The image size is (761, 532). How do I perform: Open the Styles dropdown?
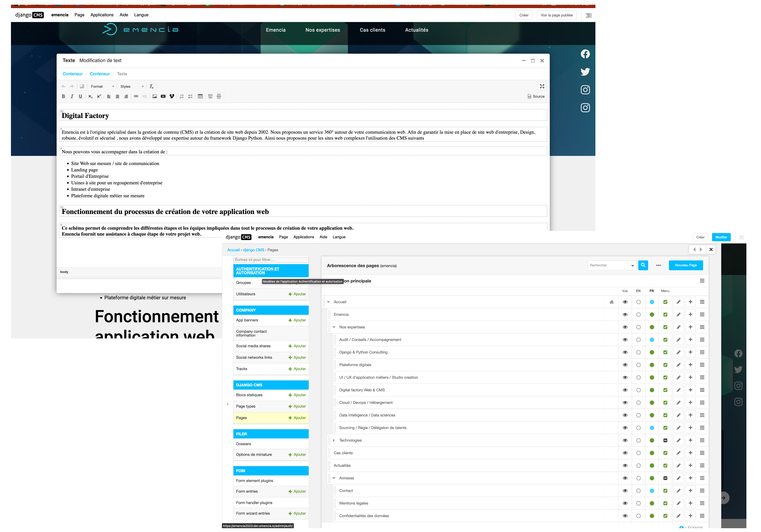point(132,86)
